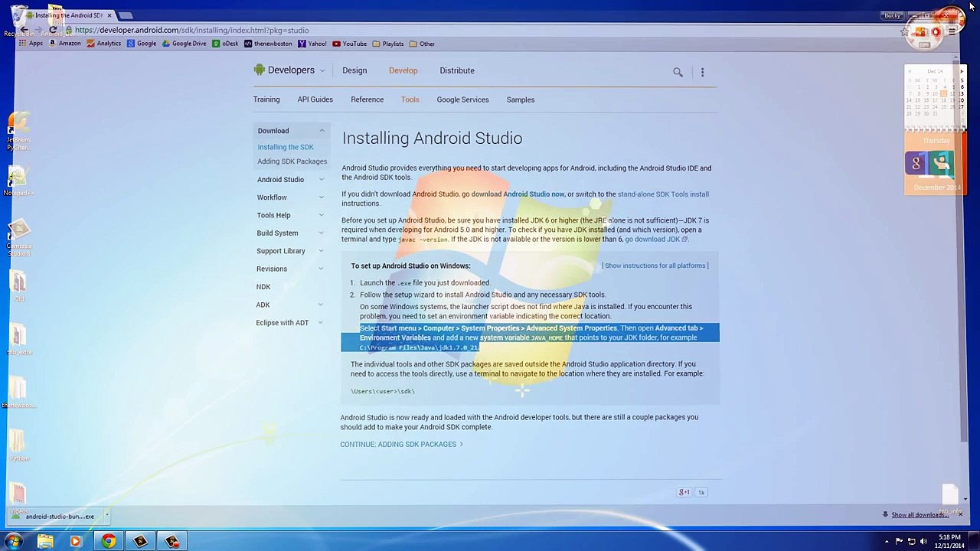Open the Google Drive bookmark
This screenshot has height=551, width=980.
pos(185,44)
